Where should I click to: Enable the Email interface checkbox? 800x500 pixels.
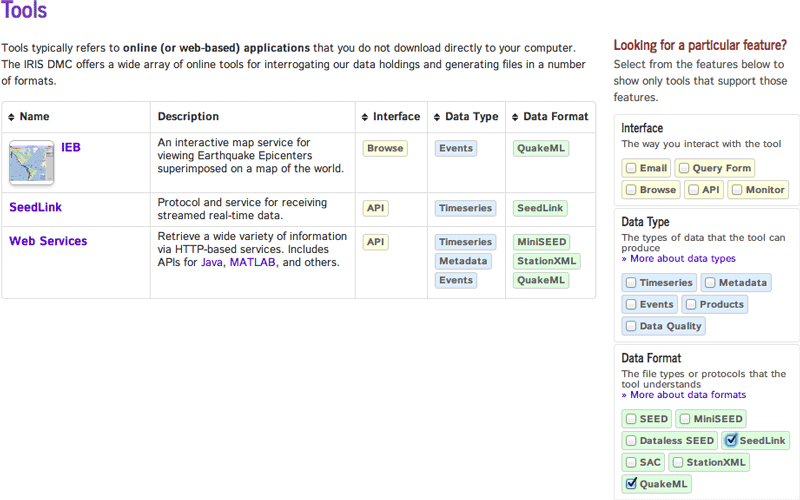tap(631, 168)
